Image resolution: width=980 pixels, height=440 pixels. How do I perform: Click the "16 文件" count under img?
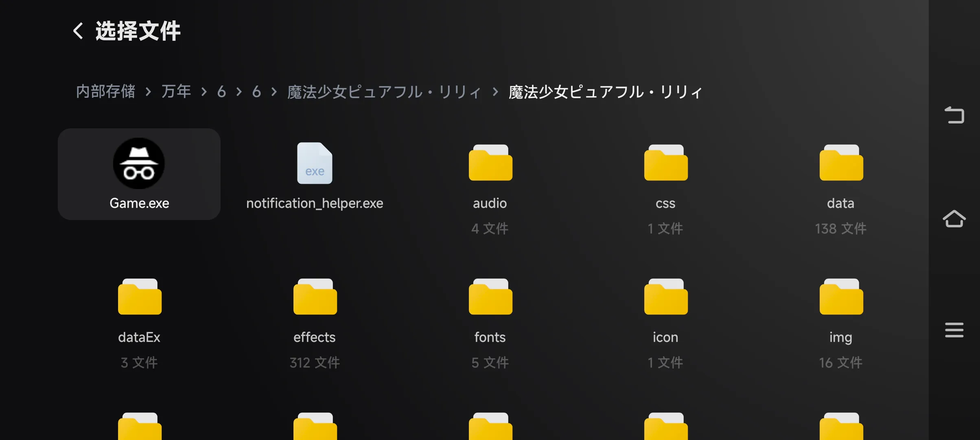pyautogui.click(x=841, y=363)
